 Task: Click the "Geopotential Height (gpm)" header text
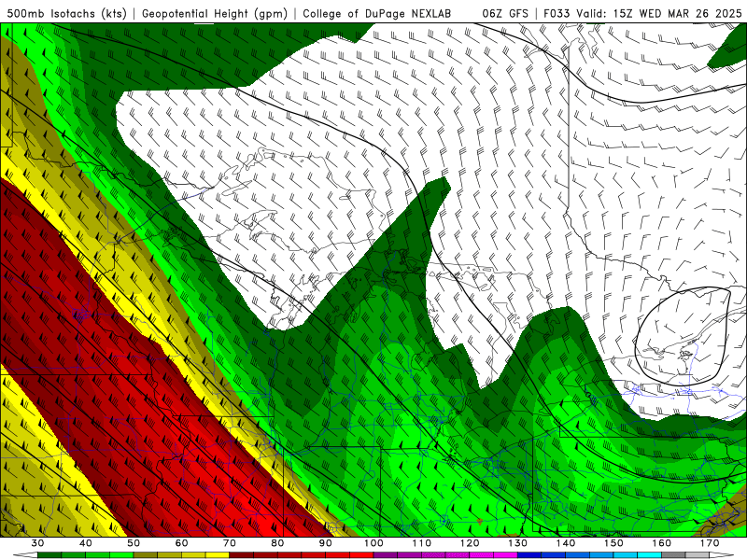[215, 13]
